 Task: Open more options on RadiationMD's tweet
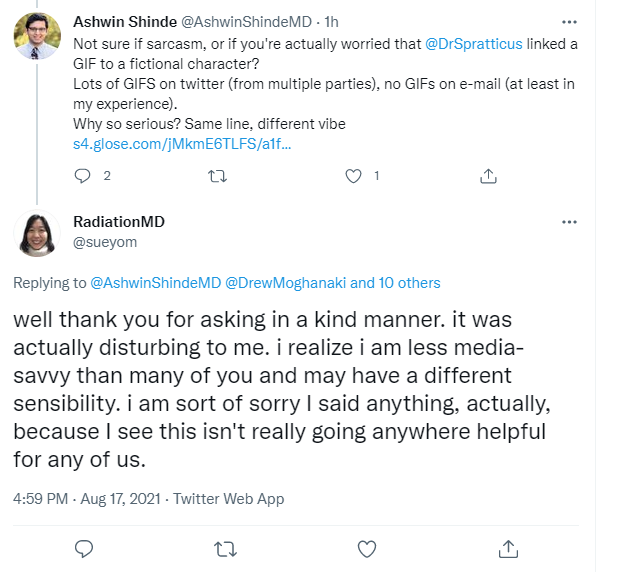tap(569, 221)
